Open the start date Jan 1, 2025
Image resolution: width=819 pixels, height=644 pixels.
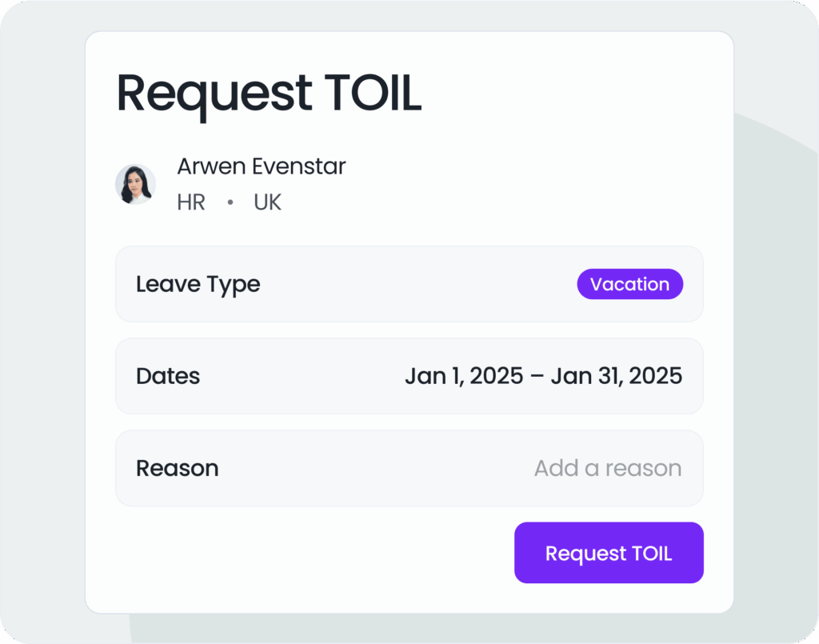tap(458, 376)
